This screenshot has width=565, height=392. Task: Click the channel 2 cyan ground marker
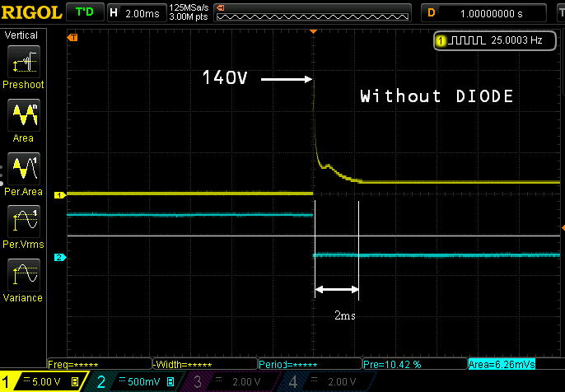(60, 257)
